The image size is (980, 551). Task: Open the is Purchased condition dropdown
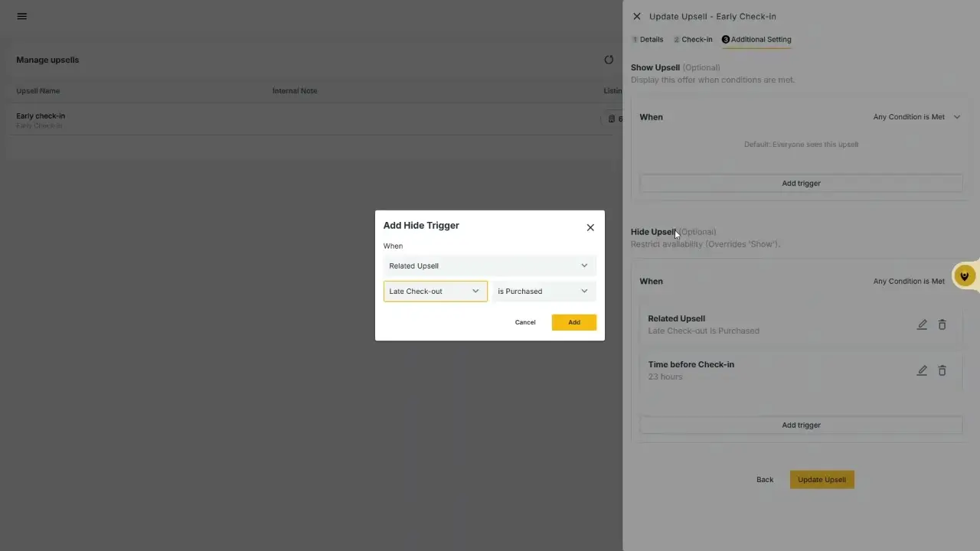tap(544, 291)
